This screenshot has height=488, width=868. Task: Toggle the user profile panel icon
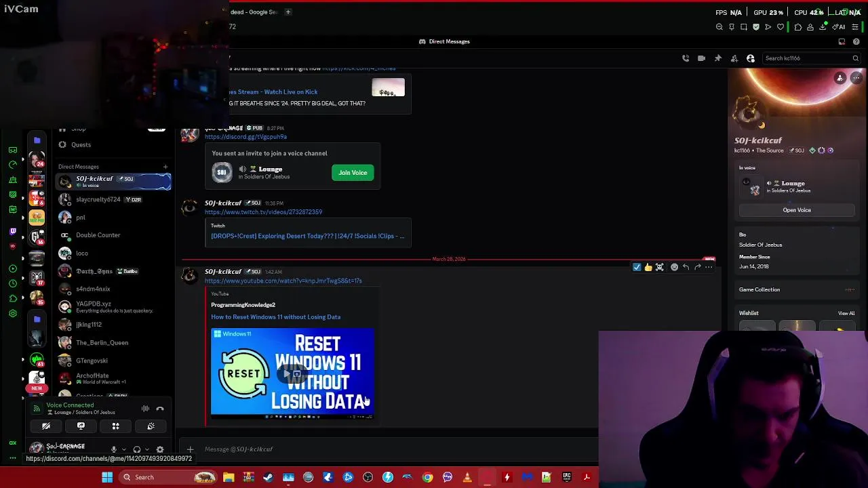(x=751, y=58)
